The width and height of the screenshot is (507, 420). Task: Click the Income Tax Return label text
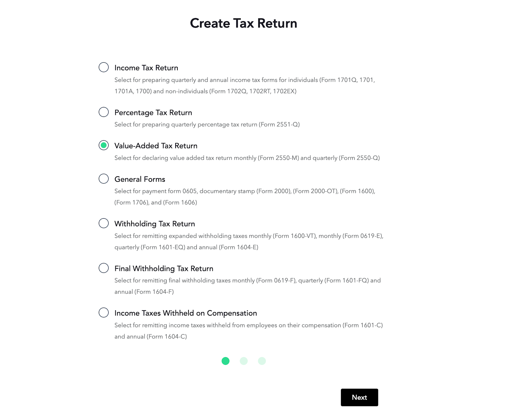[146, 68]
